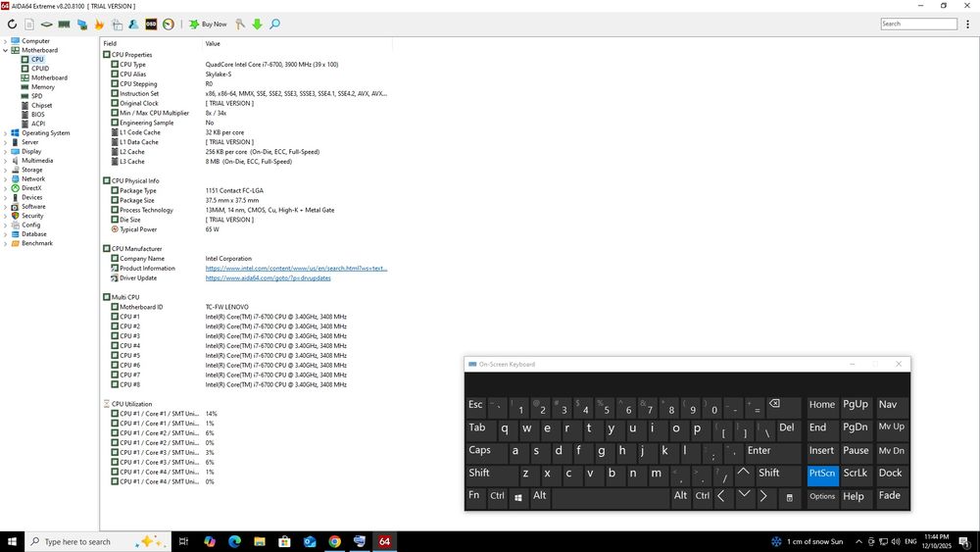This screenshot has height=552, width=980.
Task: Select Chipset in the left tree
Action: click(x=41, y=106)
